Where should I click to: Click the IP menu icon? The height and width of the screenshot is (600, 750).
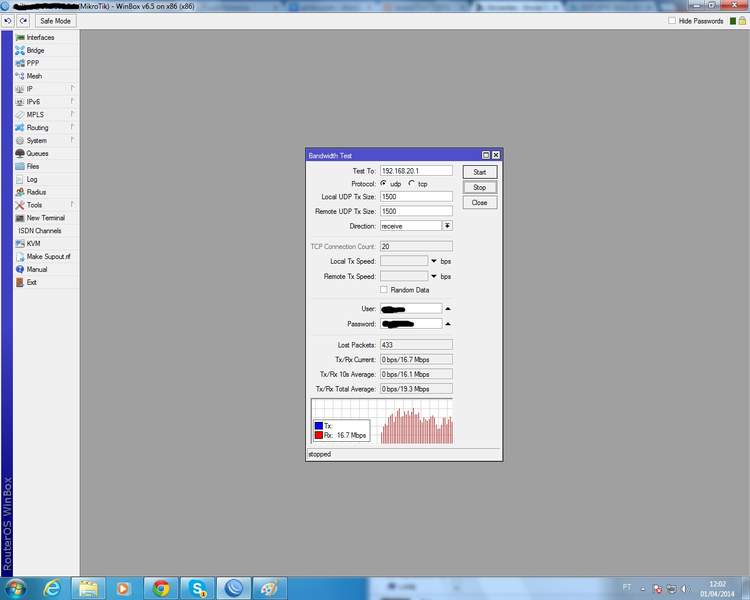(20, 89)
